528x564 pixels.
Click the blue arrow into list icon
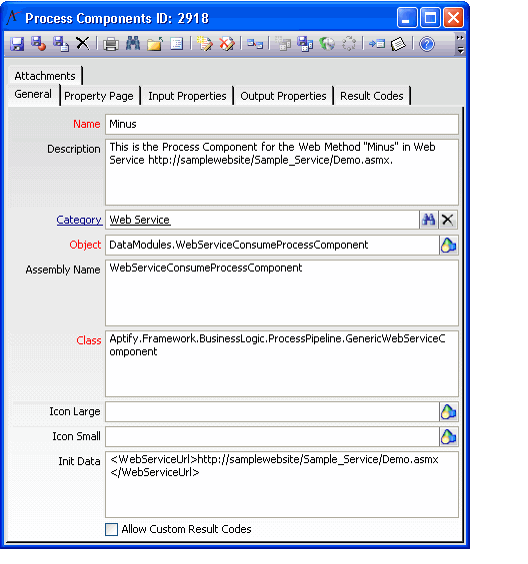(377, 44)
